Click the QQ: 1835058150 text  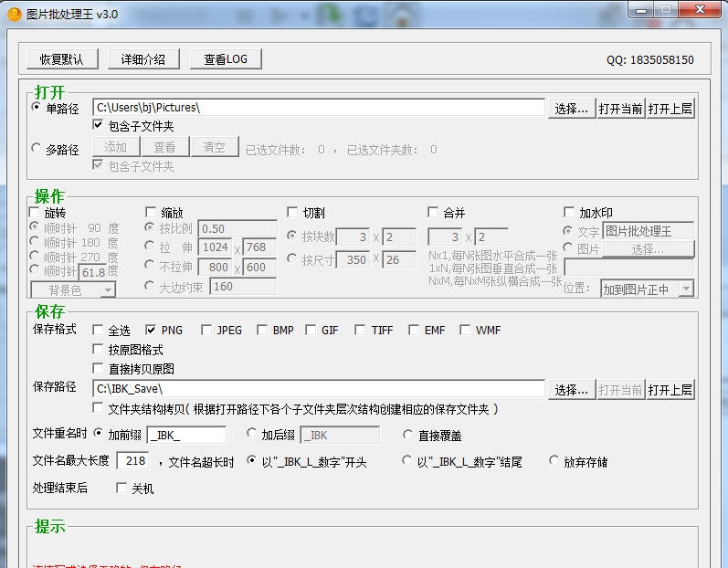[x=650, y=60]
